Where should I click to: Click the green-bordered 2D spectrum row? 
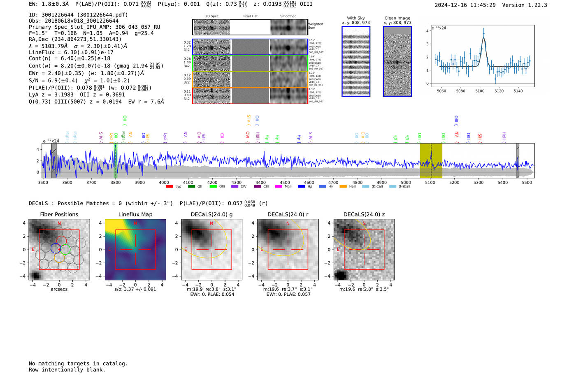click(x=250, y=63)
